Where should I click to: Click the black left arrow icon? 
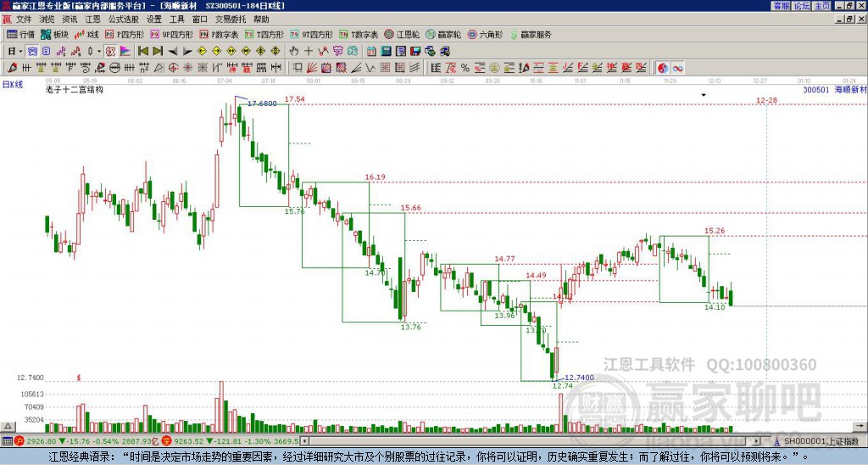[173, 52]
